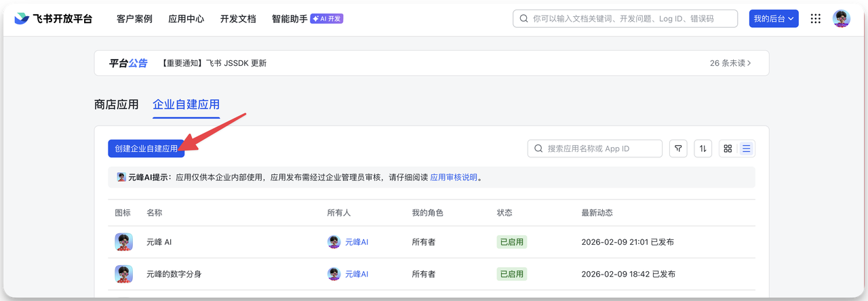Screen dimensions: 868x301
Task: Open 客户案例 menu
Action: pos(134,19)
